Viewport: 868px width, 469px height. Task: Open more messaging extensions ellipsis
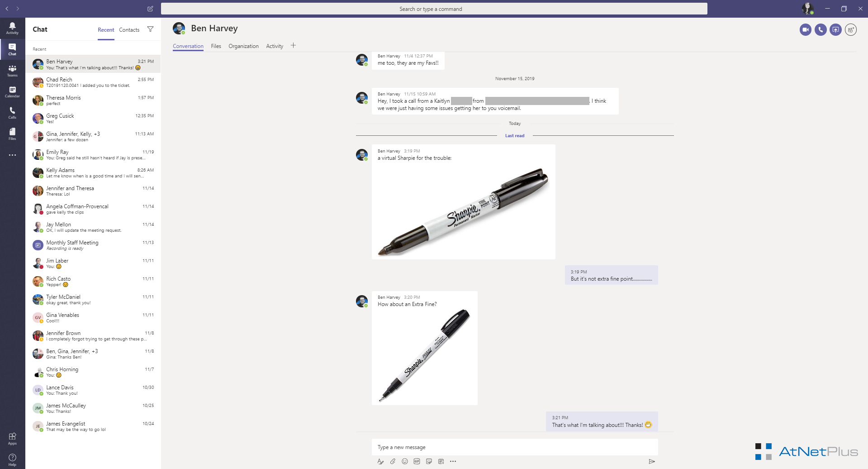(453, 461)
